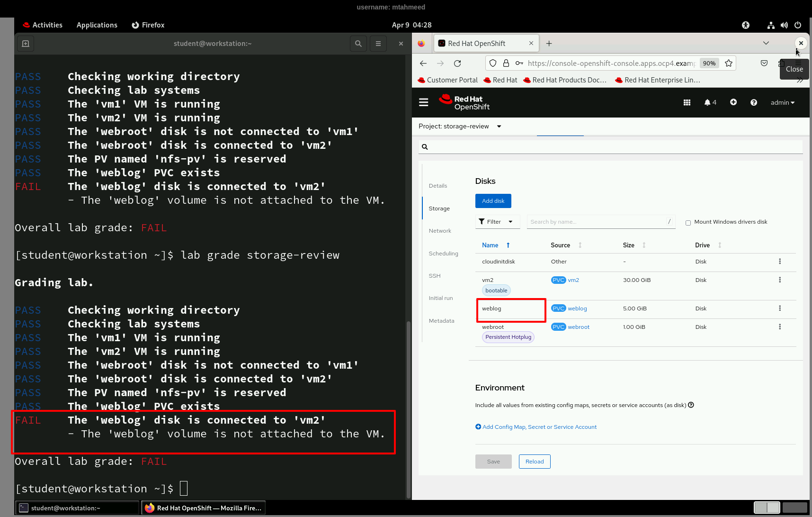The height and width of the screenshot is (517, 812).
Task: Open the admin user dropdown
Action: coord(783,102)
